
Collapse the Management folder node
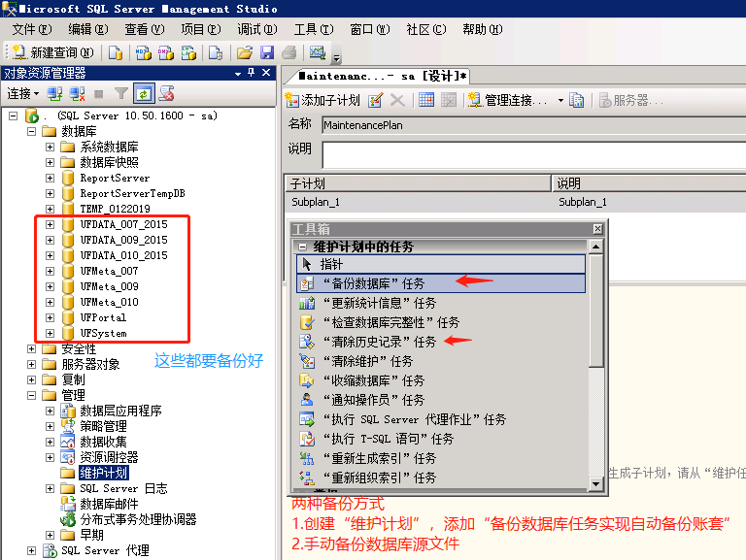[31, 396]
